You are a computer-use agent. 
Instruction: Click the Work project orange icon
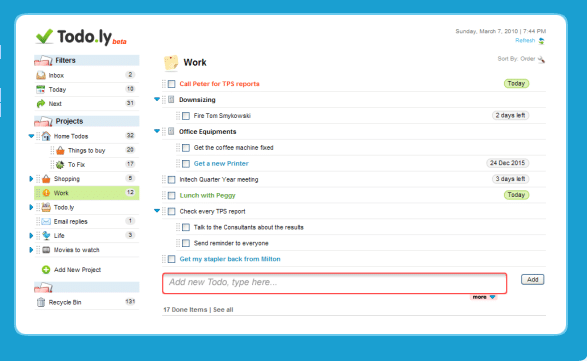coord(46,193)
